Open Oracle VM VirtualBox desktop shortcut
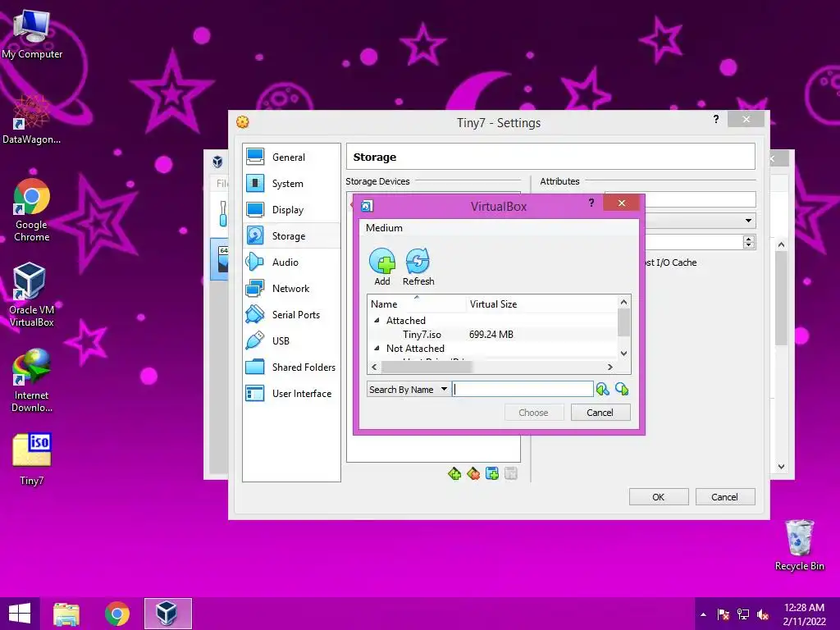This screenshot has width=840, height=630. 32,294
